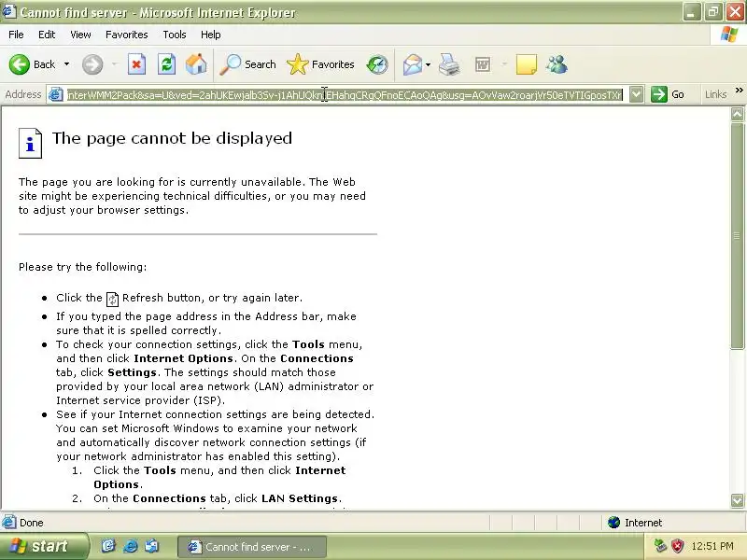The height and width of the screenshot is (560, 747).
Task: Open the Favorites menu
Action: point(127,35)
